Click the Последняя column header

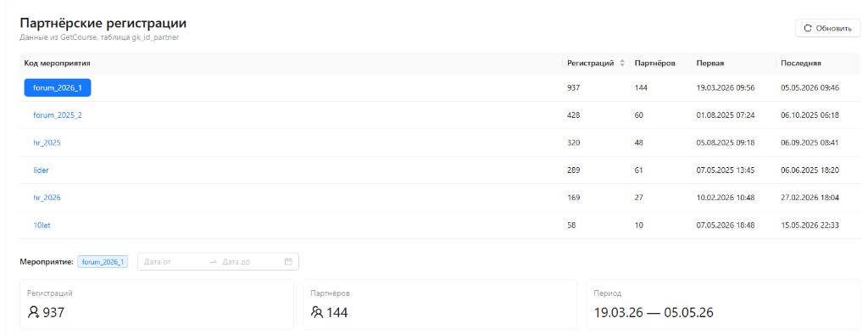coord(801,63)
